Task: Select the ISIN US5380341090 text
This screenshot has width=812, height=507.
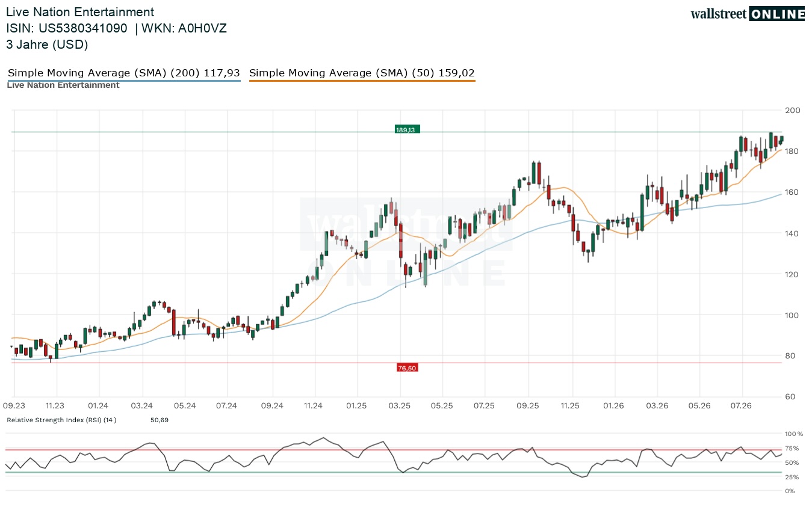Action: click(67, 28)
